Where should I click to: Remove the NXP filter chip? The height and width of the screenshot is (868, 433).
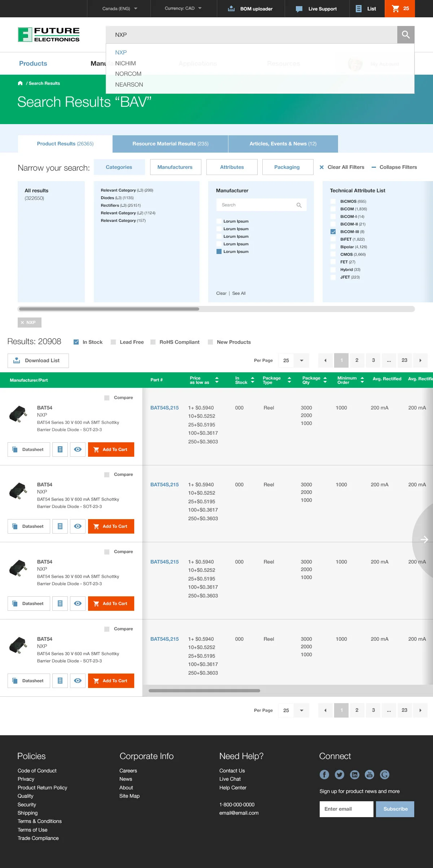pos(30,323)
